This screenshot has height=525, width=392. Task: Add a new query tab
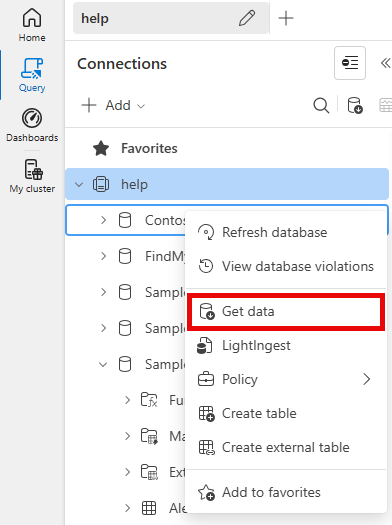286,18
